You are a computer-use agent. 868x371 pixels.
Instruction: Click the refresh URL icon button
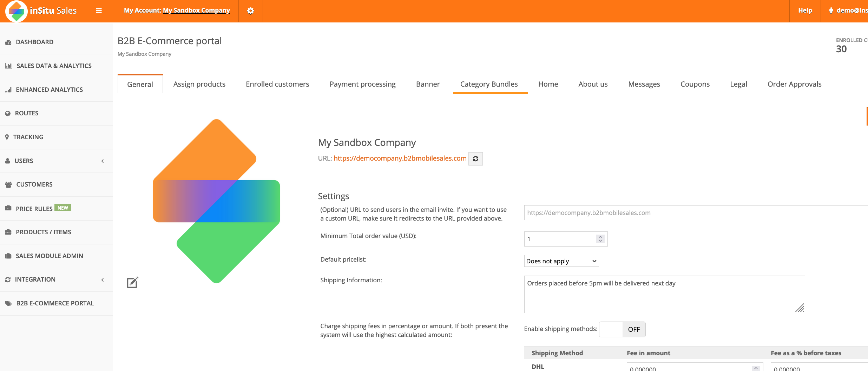click(x=475, y=159)
